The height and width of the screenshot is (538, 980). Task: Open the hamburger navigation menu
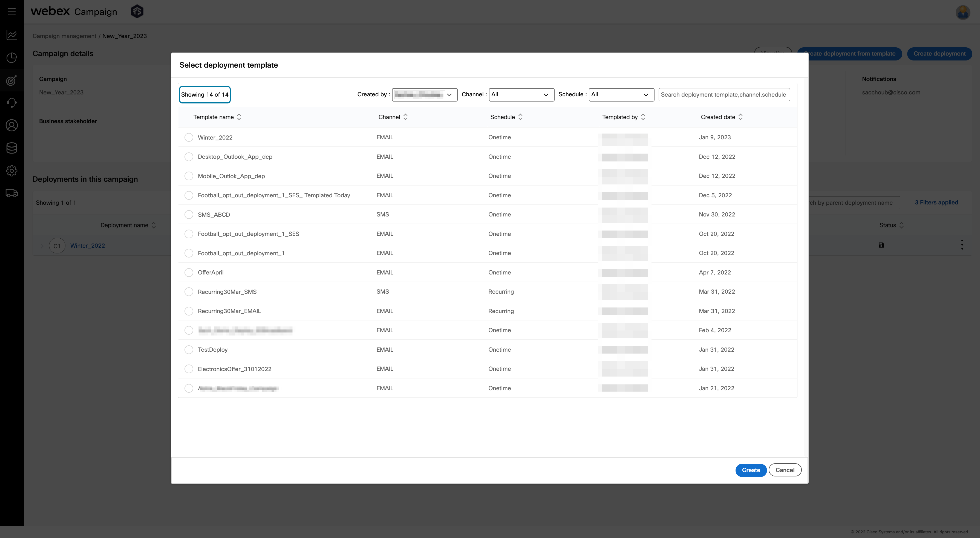coord(12,11)
